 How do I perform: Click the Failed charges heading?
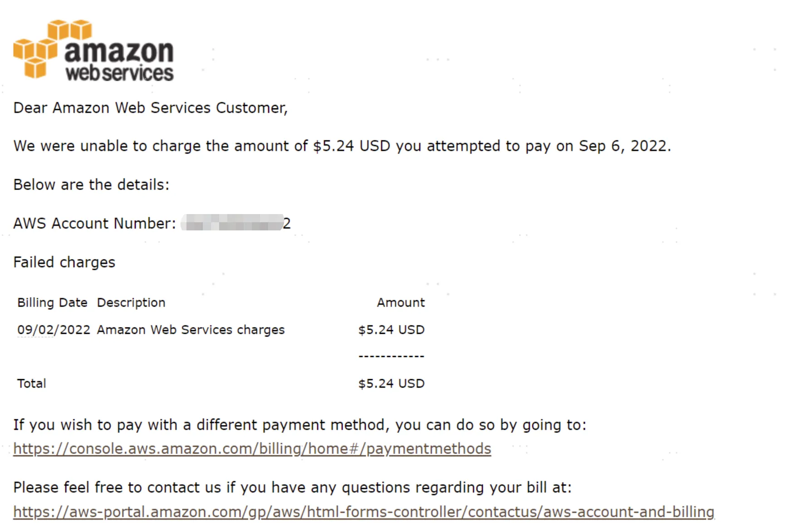click(x=64, y=262)
